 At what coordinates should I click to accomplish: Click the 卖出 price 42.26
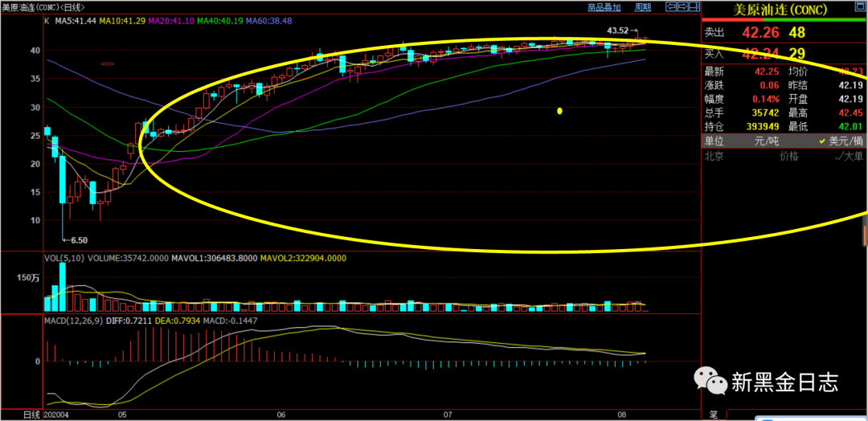coord(760,33)
